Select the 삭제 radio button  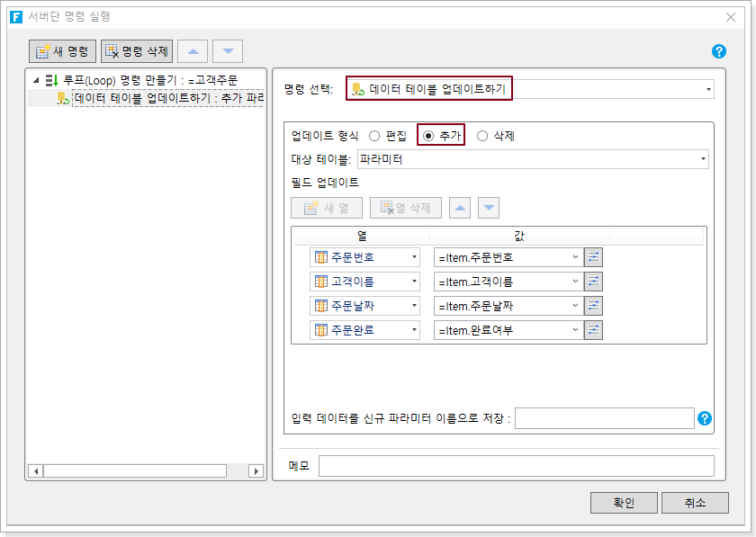[x=482, y=136]
